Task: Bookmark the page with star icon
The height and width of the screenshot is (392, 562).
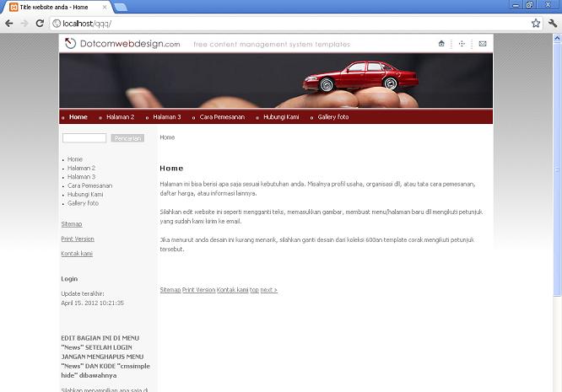Action: [536, 24]
